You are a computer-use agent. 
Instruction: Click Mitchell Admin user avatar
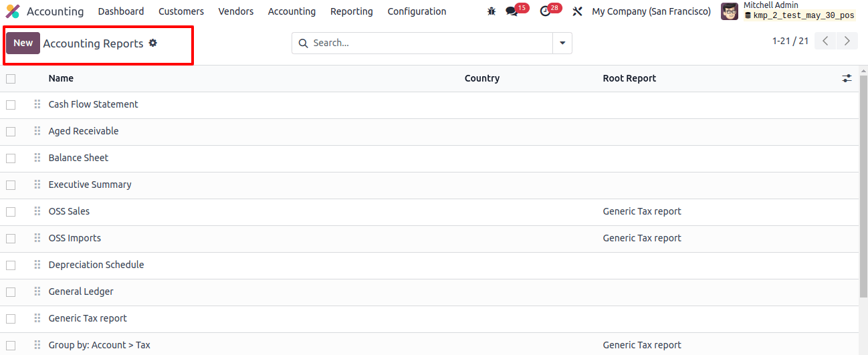[730, 11]
